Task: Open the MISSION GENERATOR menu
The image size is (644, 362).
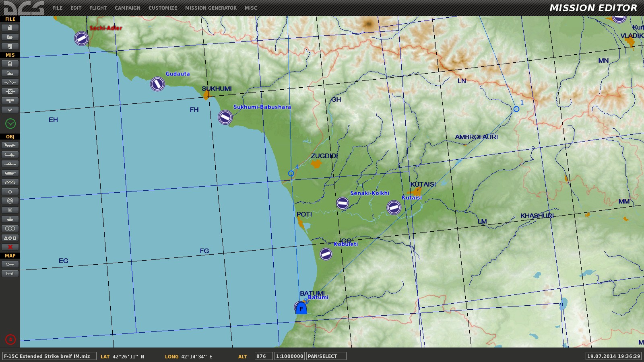Action: click(211, 8)
